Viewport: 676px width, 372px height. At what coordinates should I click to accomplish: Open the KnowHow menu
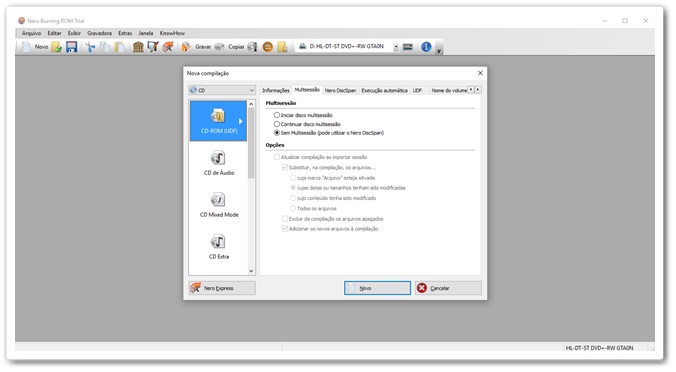coord(172,33)
